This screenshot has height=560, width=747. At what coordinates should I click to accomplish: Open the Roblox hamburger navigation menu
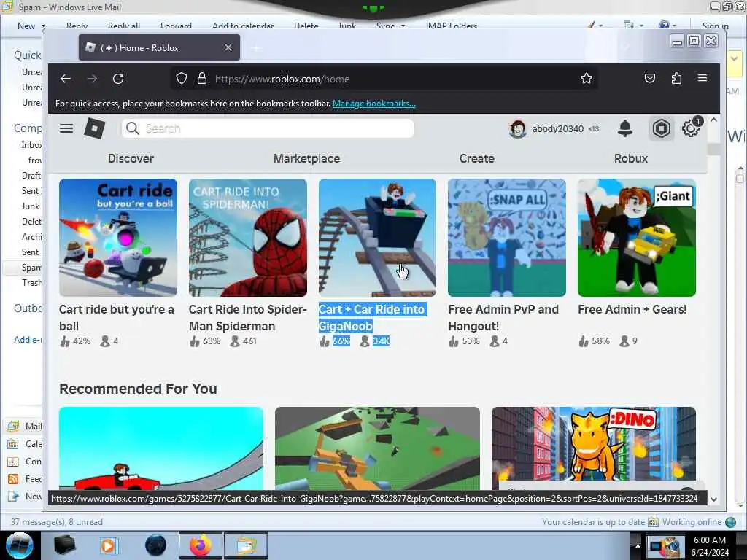click(x=66, y=128)
